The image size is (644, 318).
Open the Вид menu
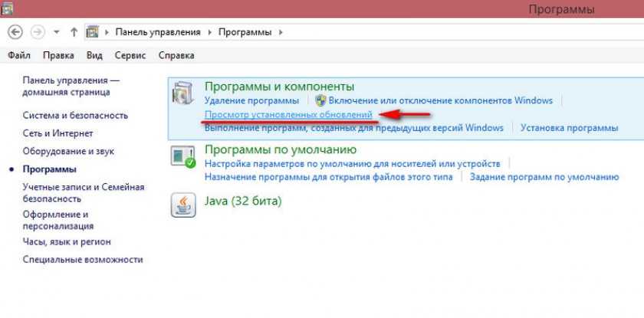pos(94,55)
